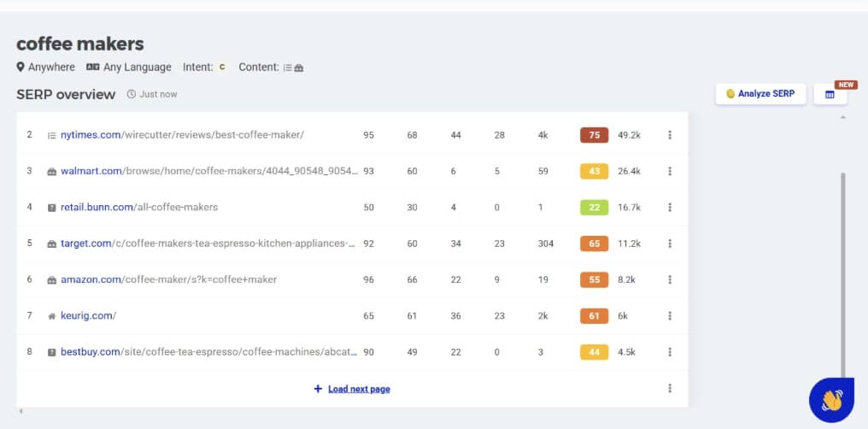Click the 4.5k visits value
This screenshot has height=429, width=868.
[626, 352]
